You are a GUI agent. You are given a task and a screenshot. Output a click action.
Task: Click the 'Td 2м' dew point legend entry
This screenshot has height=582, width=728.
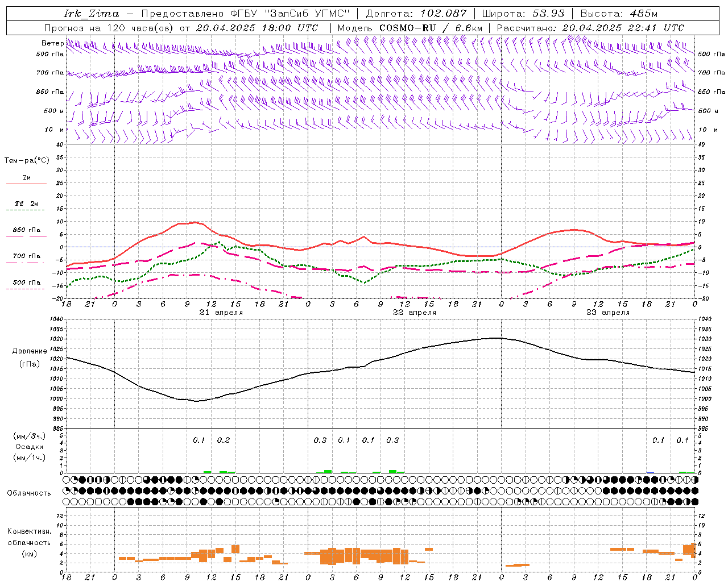coord(27,203)
